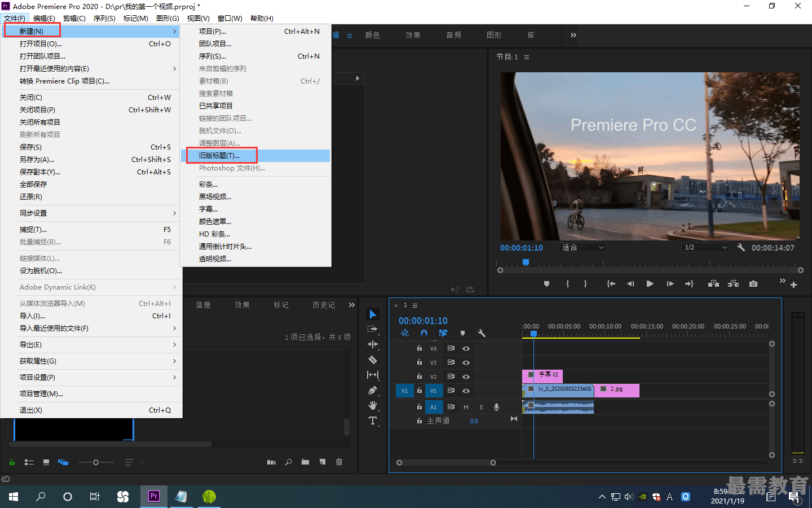Toggle V2 track output eye
Viewport: 812px width, 508px height.
click(466, 376)
